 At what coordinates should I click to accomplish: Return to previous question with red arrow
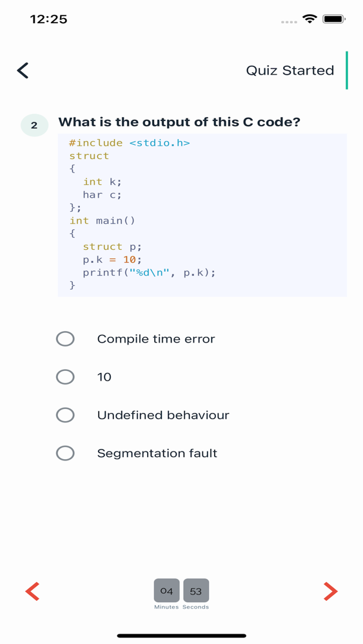point(32,591)
